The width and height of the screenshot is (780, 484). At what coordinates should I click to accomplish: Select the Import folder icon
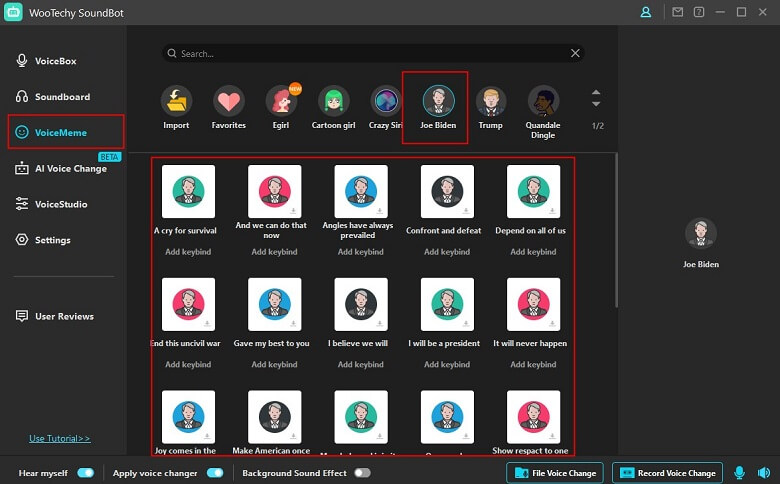(x=177, y=101)
